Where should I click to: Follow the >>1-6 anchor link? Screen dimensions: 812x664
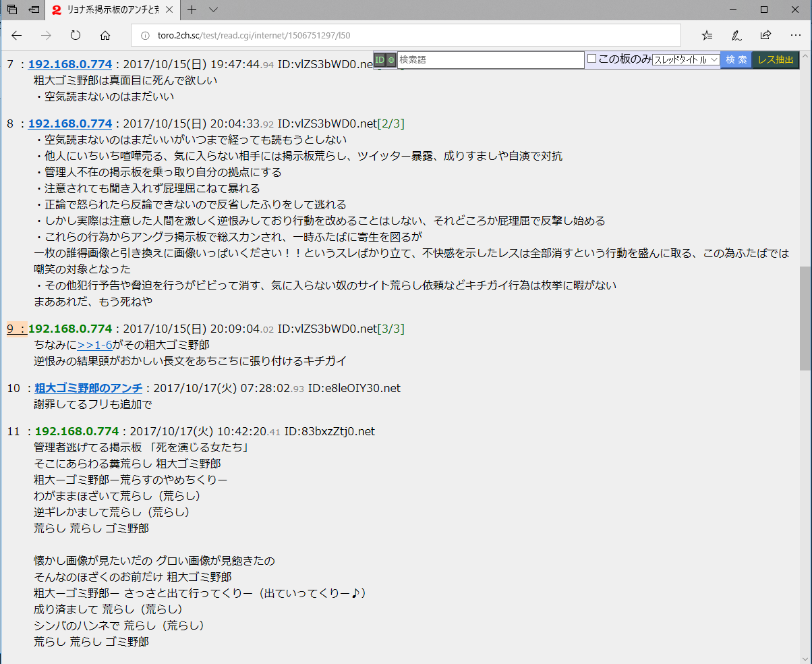[x=95, y=345]
